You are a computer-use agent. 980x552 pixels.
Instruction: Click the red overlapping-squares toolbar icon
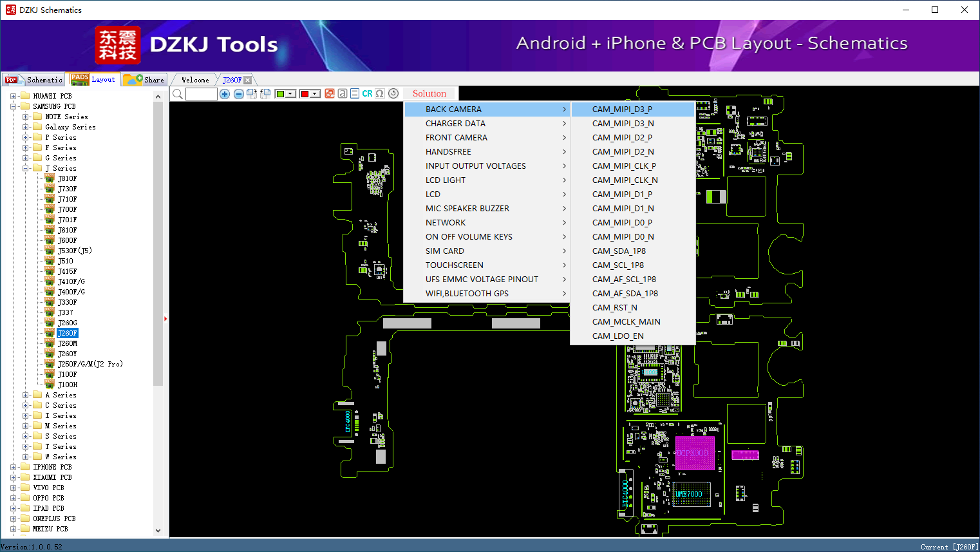tap(330, 93)
